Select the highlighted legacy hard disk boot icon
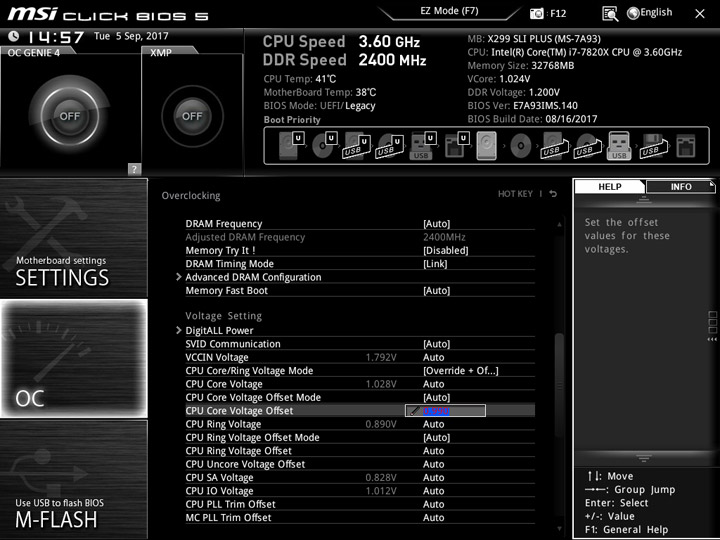720x540 pixels. [x=487, y=146]
